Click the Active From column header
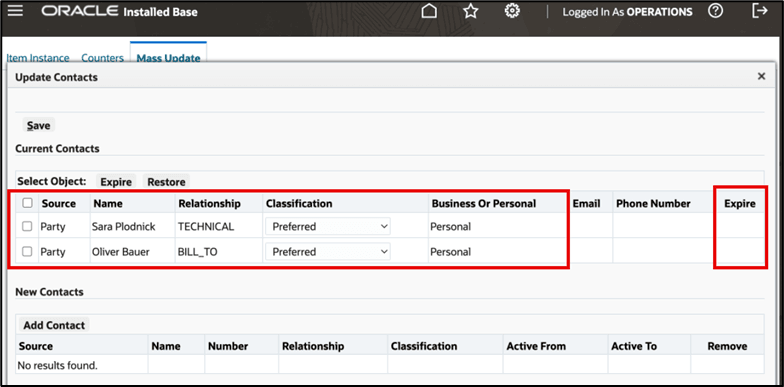Screen dimensions: 784x387 [536, 346]
